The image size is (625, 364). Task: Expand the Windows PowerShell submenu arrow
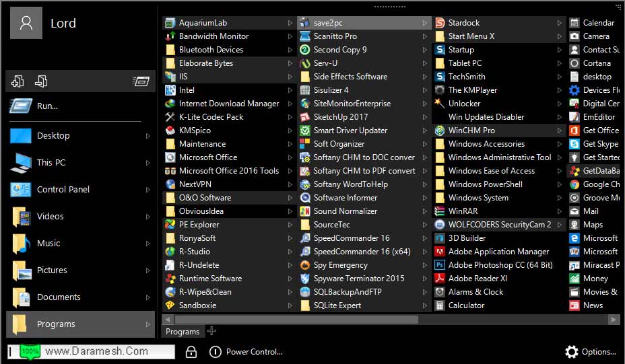click(x=560, y=184)
